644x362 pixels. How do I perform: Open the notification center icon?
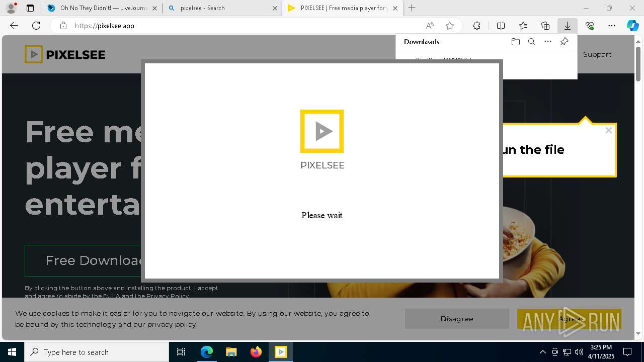tap(627, 352)
